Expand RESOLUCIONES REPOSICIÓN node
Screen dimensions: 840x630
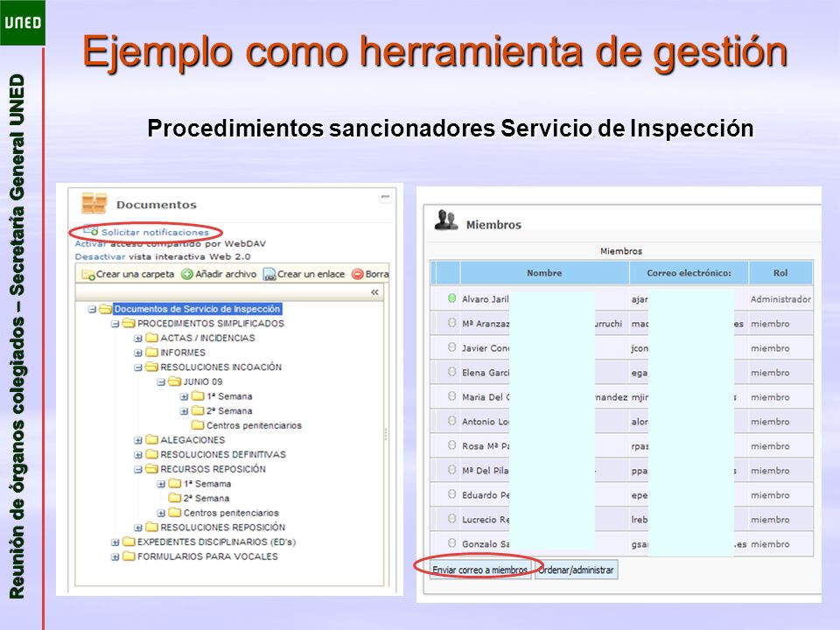137,528
